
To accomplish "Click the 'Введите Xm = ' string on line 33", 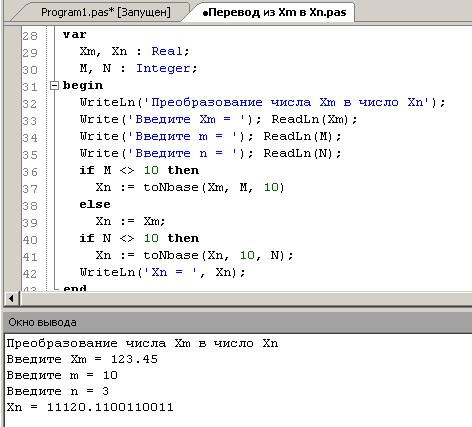I will tap(187, 119).
